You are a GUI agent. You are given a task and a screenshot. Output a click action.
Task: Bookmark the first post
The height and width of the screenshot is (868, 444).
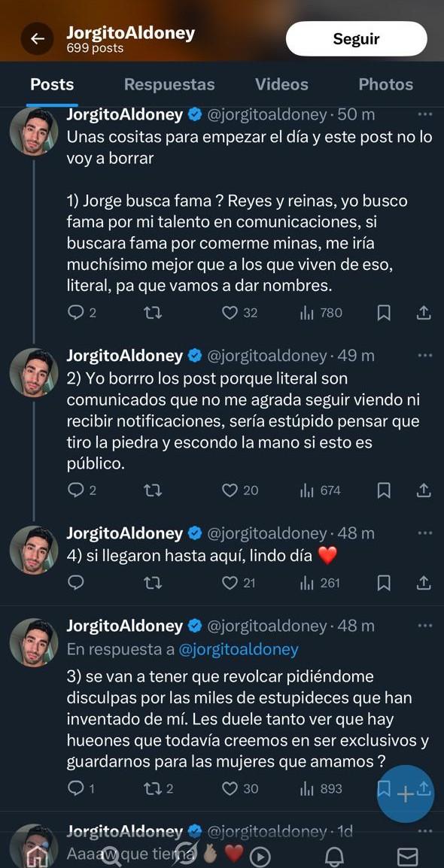coord(384,312)
